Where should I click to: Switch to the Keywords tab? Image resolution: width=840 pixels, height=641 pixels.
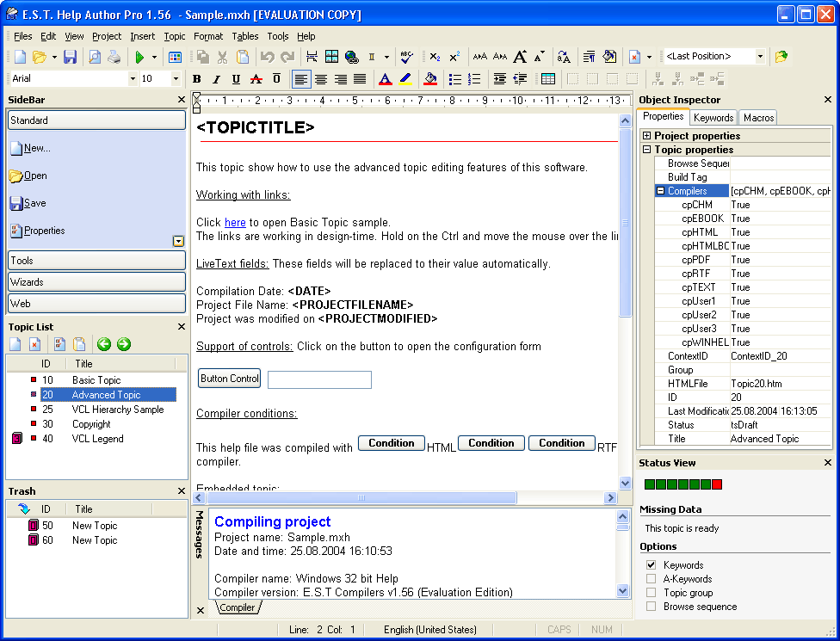pyautogui.click(x=713, y=118)
